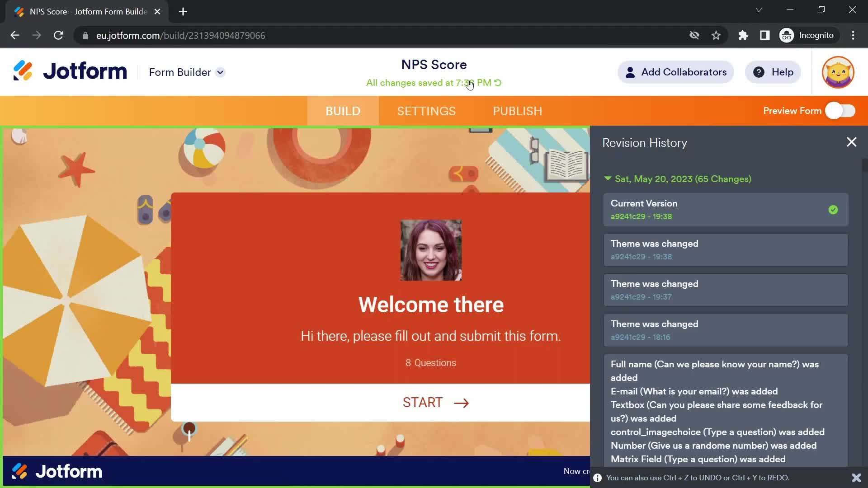Click the close button on Revision History

click(852, 142)
